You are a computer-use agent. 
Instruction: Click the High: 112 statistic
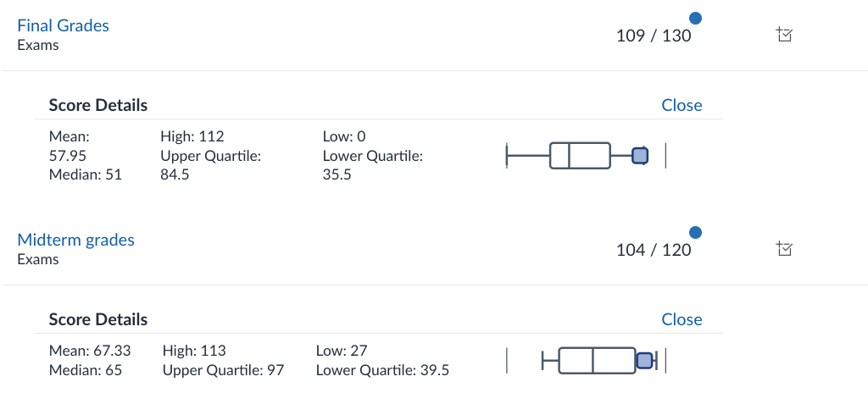tap(192, 136)
